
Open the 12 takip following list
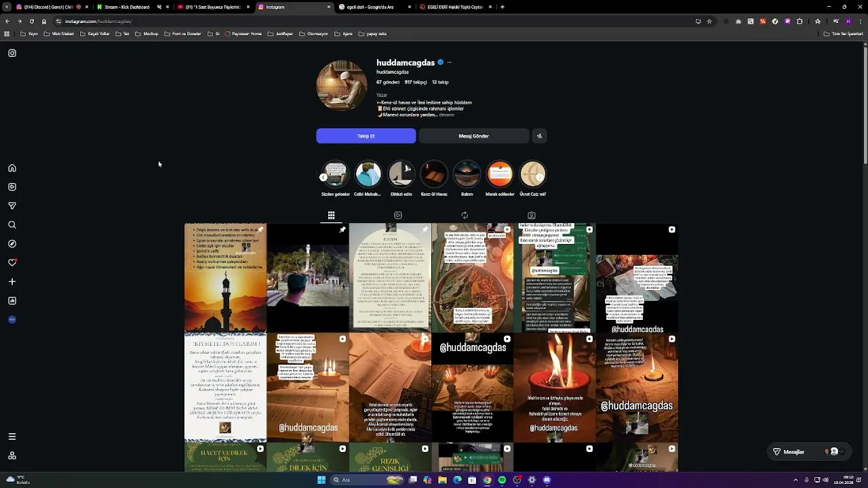coord(440,82)
